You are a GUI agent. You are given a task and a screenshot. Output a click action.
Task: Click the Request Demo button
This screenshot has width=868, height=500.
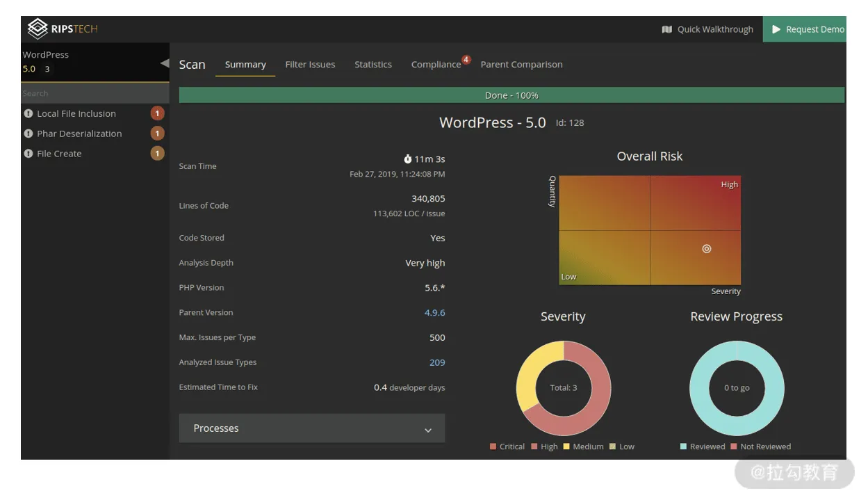click(805, 29)
